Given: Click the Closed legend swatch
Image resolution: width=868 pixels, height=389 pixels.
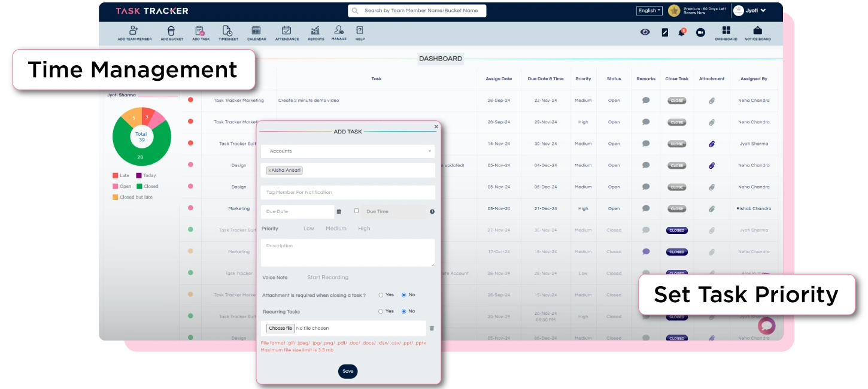Looking at the screenshot, I should click(139, 186).
